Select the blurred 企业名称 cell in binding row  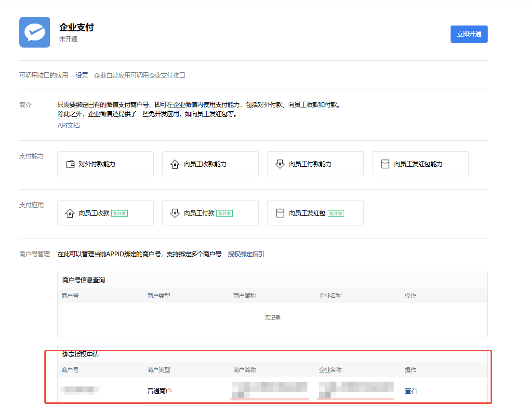pyautogui.click(x=356, y=389)
